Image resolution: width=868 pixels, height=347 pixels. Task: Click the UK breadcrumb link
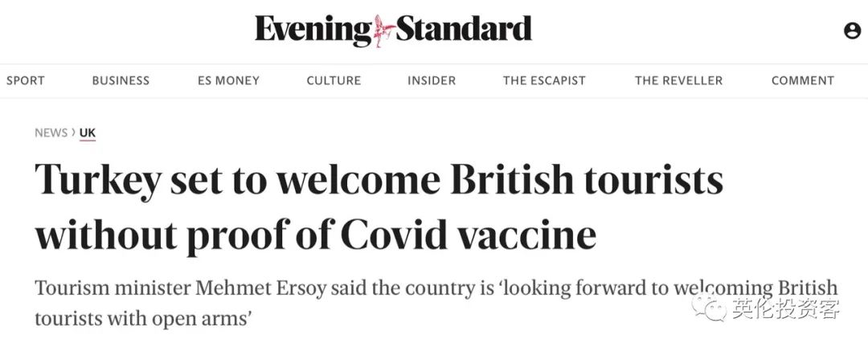[x=88, y=133]
